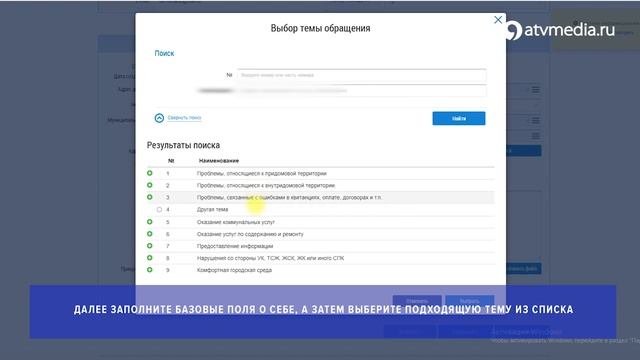This screenshot has height=360, width=640.
Task: Click the Другая тема row text
Action: tap(212, 209)
